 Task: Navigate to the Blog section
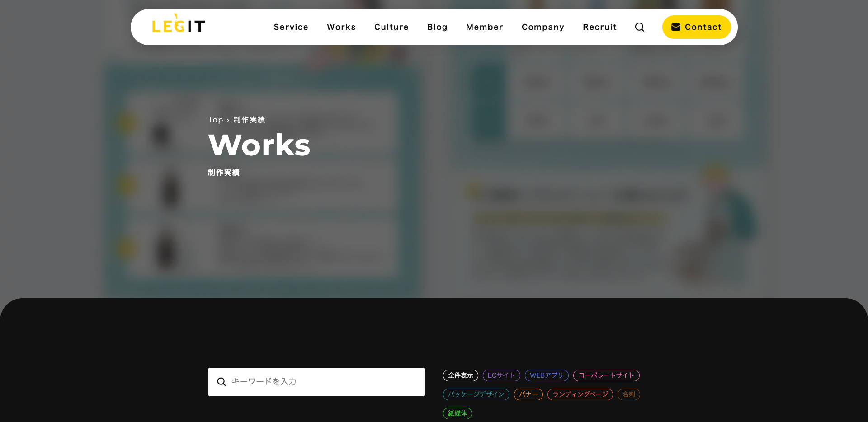click(437, 27)
